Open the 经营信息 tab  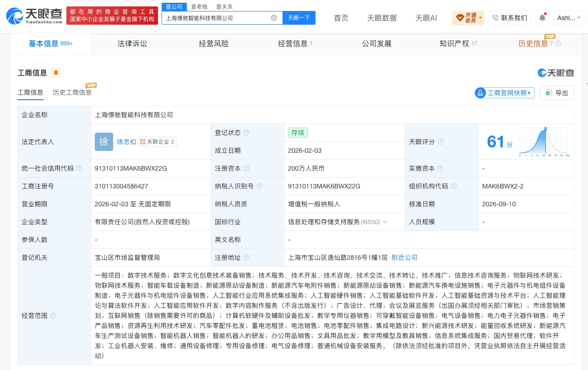pos(295,43)
